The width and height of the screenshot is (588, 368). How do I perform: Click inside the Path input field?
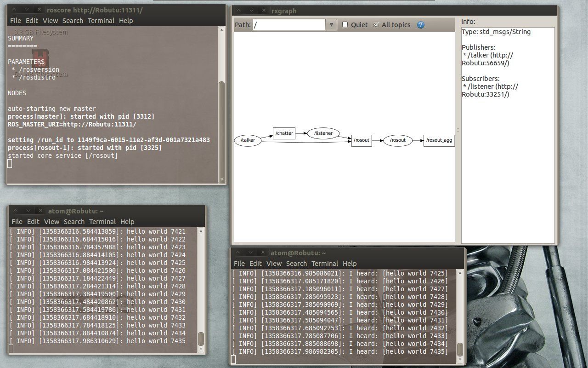pyautogui.click(x=289, y=24)
